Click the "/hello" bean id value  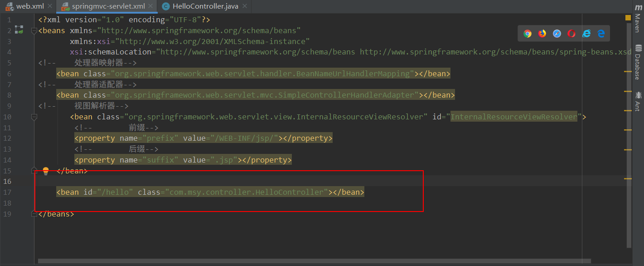point(115,192)
